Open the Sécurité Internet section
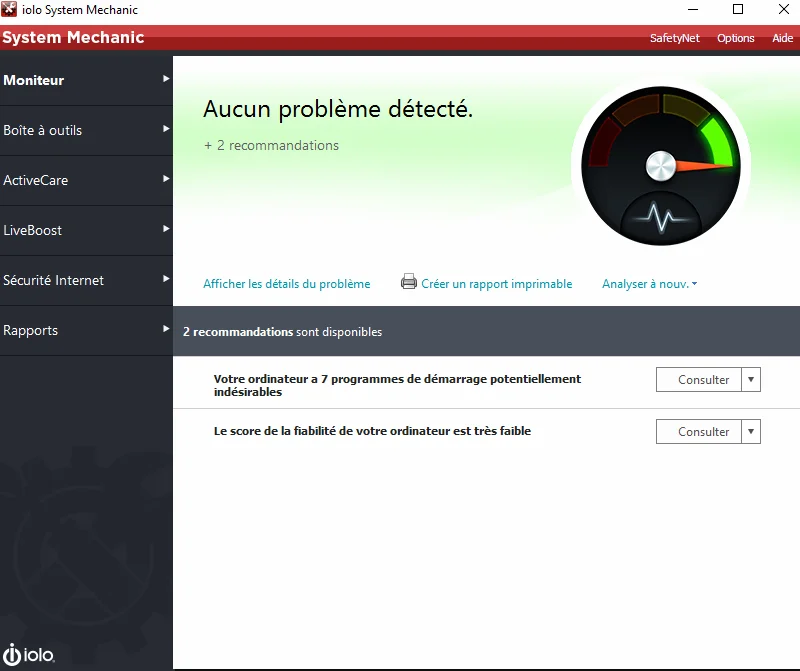Image resolution: width=800 pixels, height=671 pixels. (x=86, y=281)
